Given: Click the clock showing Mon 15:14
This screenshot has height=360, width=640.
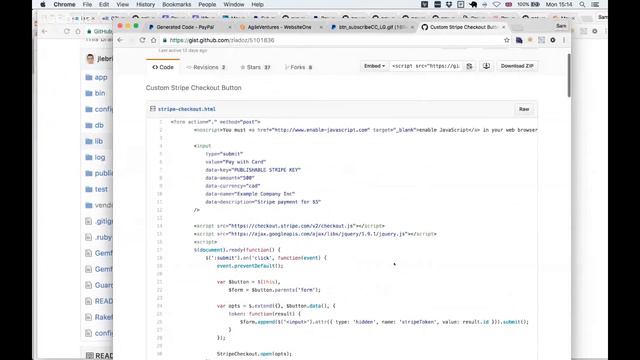Looking at the screenshot, I should [x=559, y=4].
